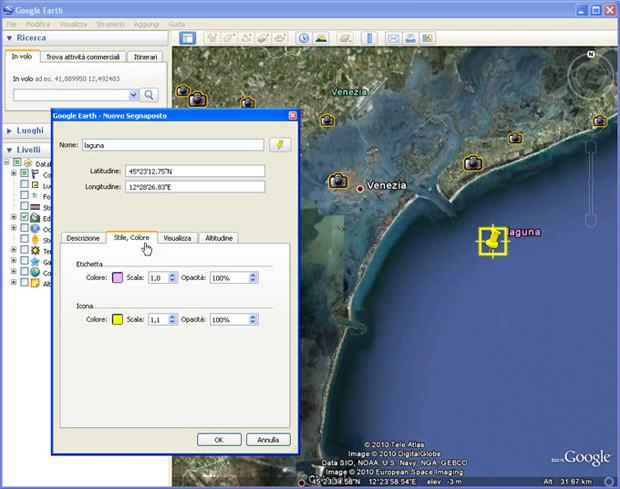Click the yellow pushpin icon chooser button

pos(280,145)
